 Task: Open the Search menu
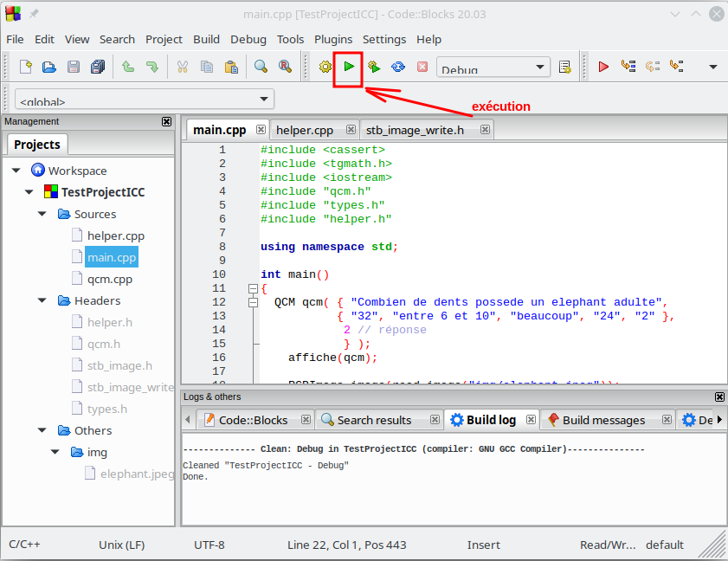click(117, 40)
